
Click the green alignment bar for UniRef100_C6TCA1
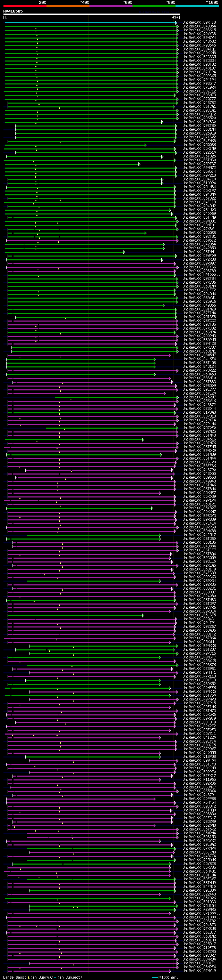pyautogui.click(x=91, y=107)
